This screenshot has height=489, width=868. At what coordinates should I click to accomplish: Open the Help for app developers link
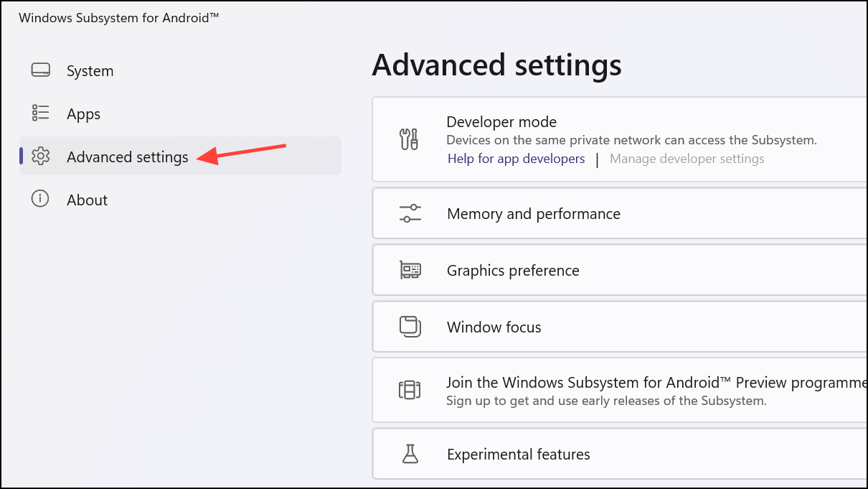point(516,158)
